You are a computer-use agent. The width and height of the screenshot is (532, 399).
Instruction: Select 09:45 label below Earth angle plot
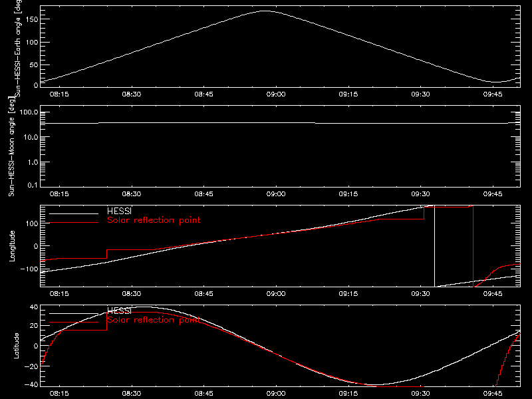(493, 94)
